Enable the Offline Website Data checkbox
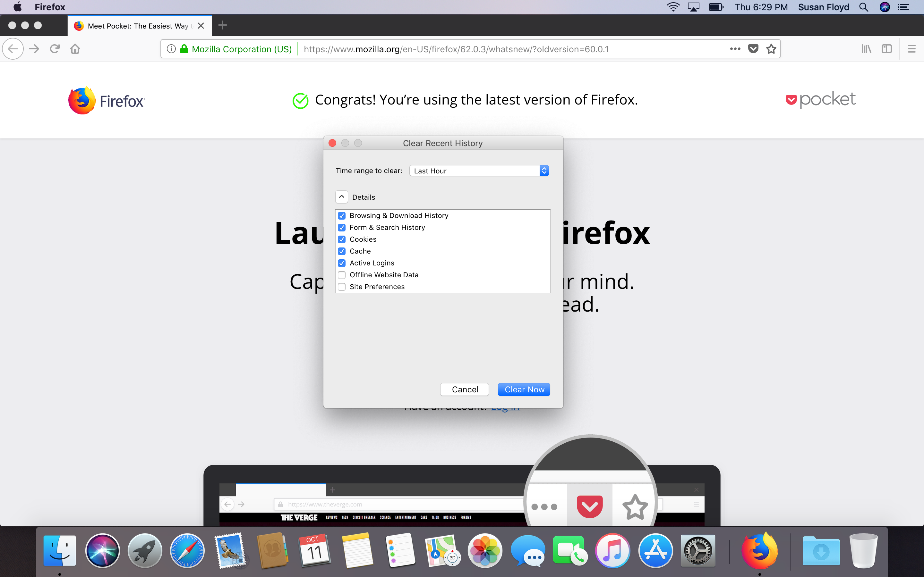The width and height of the screenshot is (924, 577). click(341, 274)
